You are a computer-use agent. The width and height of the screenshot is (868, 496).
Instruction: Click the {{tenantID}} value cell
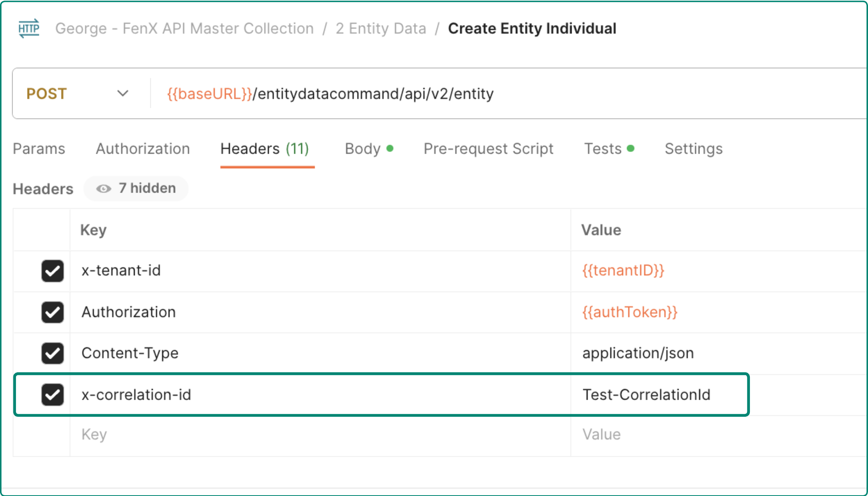point(623,271)
